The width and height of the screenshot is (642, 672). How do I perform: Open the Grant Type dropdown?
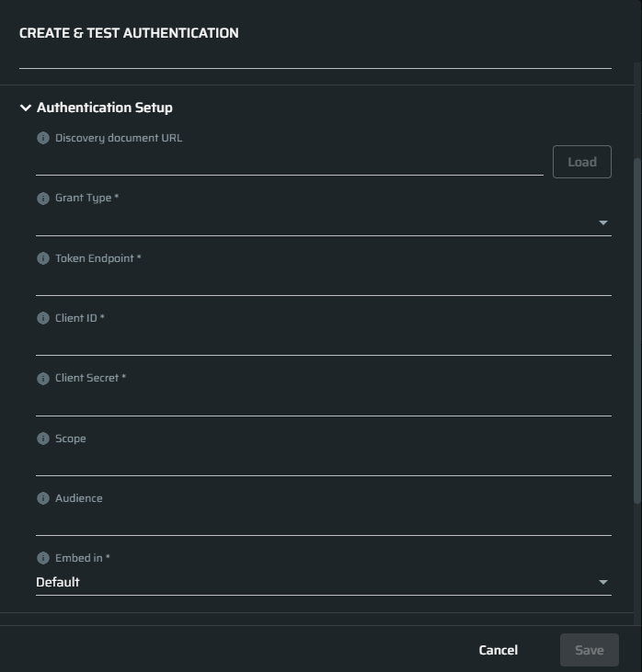point(324,222)
